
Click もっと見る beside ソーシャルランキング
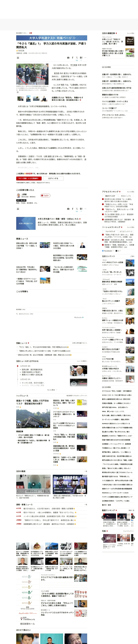pyautogui.click(x=130, y=227)
